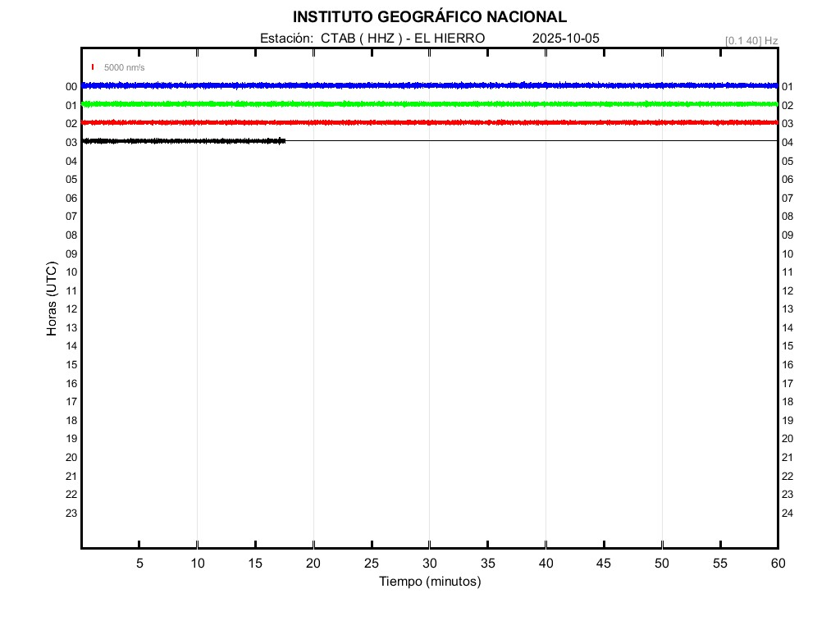
Task: Click the hour label 24 on the right axis
Action: (x=787, y=514)
